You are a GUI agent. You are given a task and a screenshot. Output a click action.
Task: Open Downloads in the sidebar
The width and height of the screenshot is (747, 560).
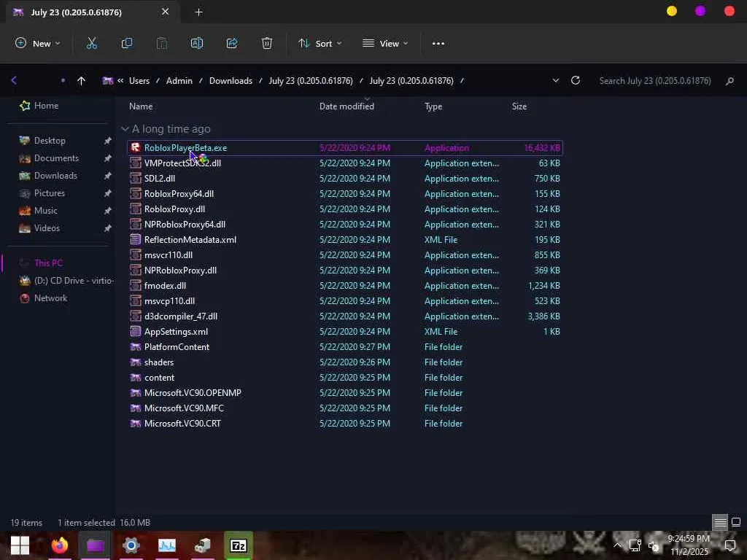click(55, 176)
